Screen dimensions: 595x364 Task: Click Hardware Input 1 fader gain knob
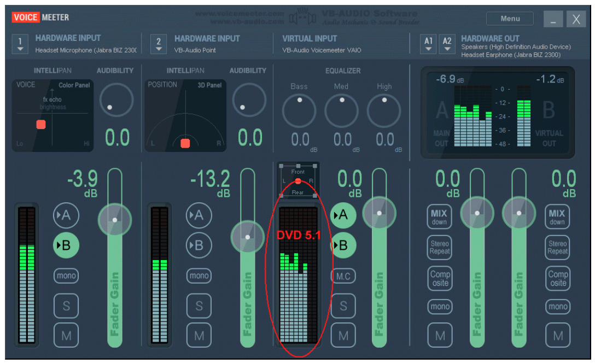[115, 220]
